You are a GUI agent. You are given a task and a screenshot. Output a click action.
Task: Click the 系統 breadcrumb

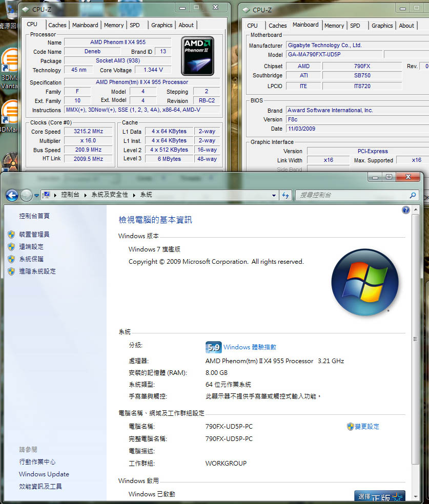click(146, 195)
